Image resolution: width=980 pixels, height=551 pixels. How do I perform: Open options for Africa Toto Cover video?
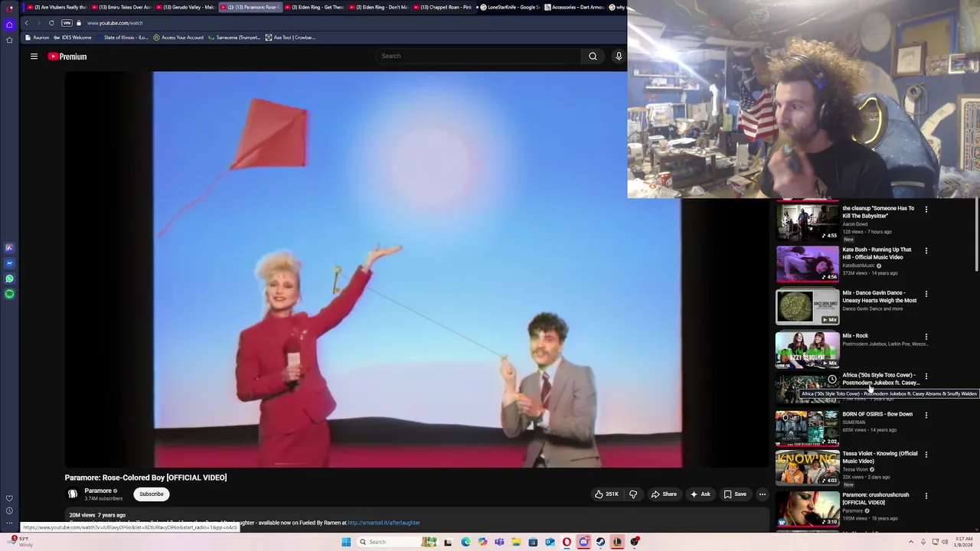pos(926,376)
